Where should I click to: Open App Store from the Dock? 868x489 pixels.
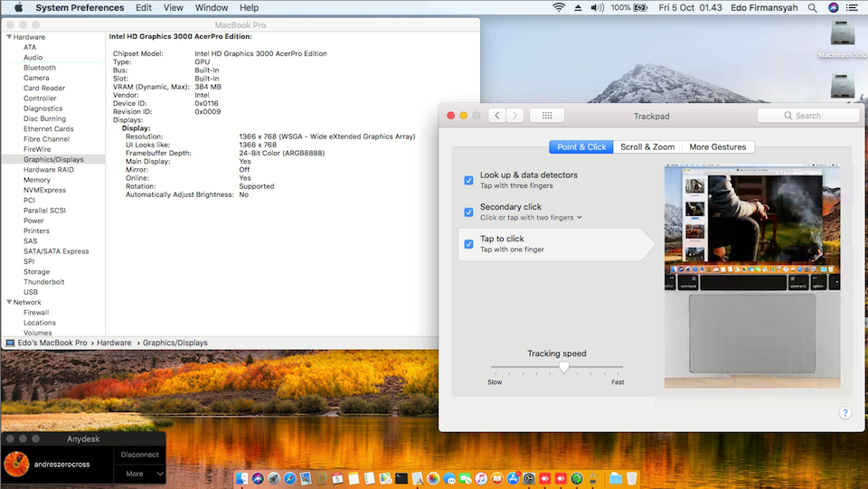tap(513, 478)
